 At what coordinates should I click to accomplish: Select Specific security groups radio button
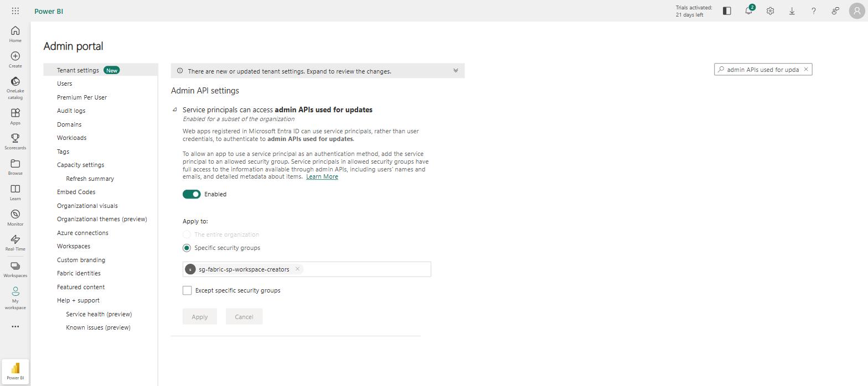(x=187, y=248)
